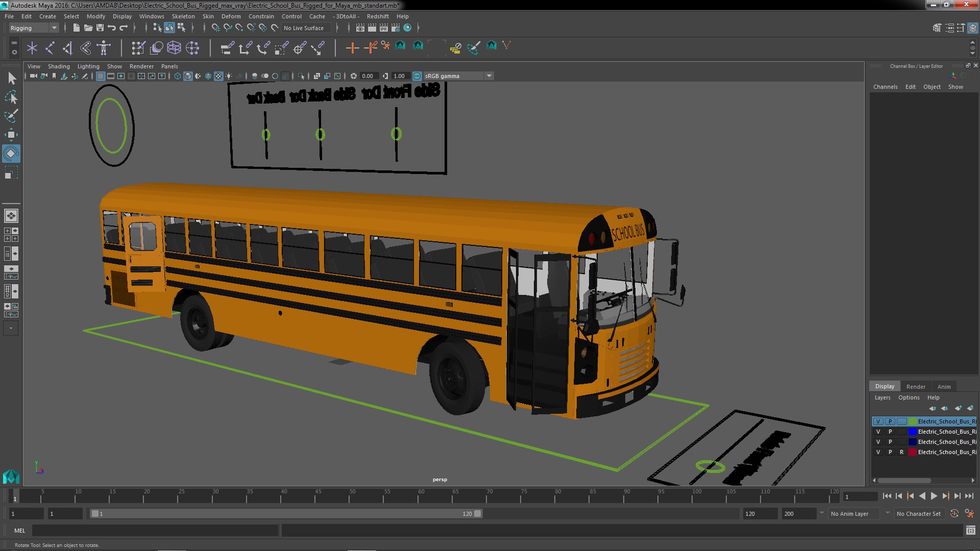Play the animation forwards
980x551 pixels.
pyautogui.click(x=934, y=496)
